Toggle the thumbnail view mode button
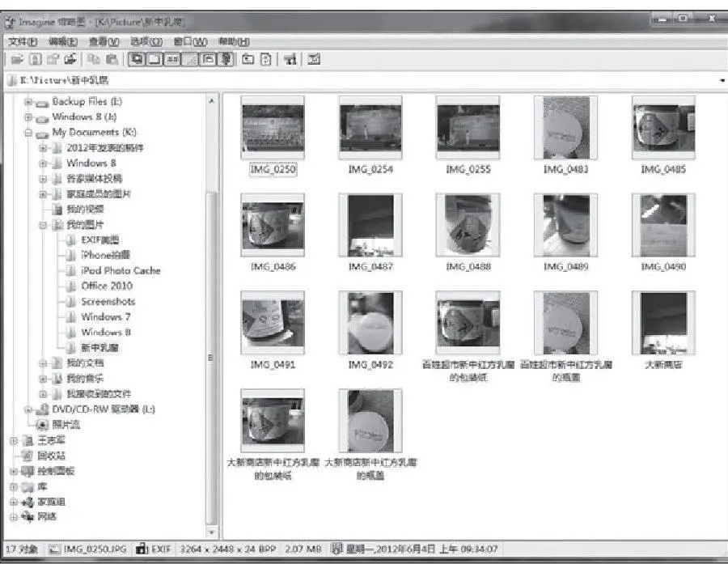 pyautogui.click(x=136, y=59)
